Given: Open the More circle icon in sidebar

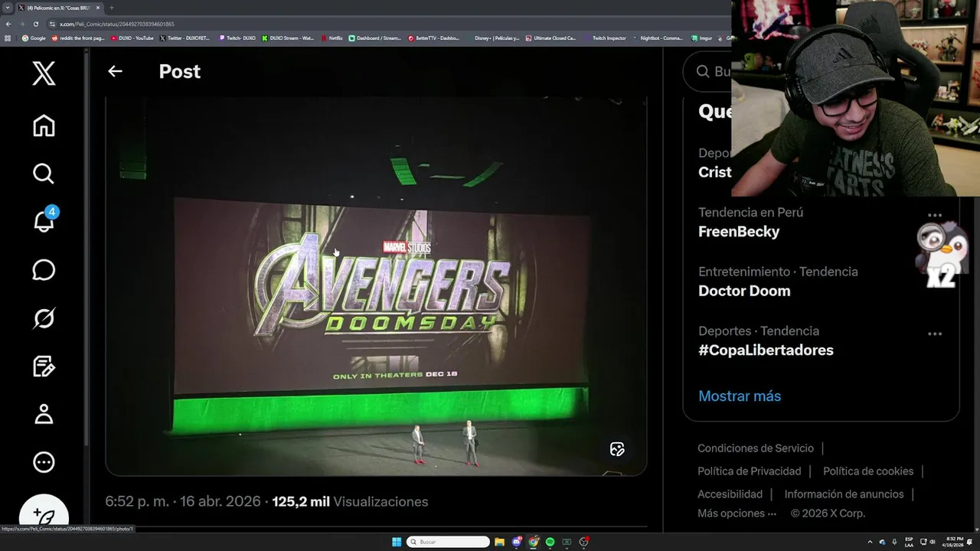Looking at the screenshot, I should coord(44,462).
